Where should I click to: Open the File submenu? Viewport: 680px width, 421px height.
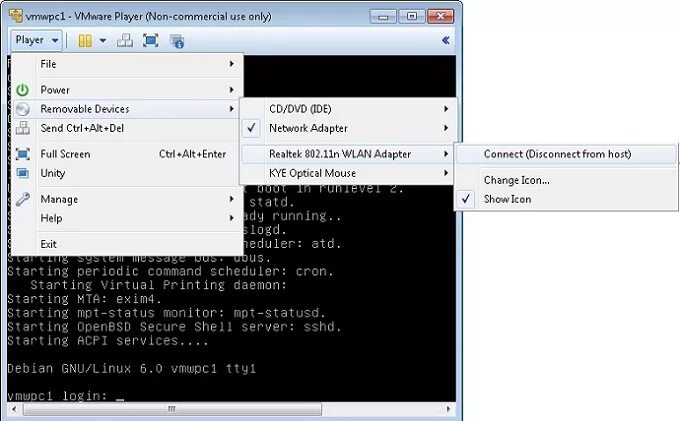pos(128,64)
